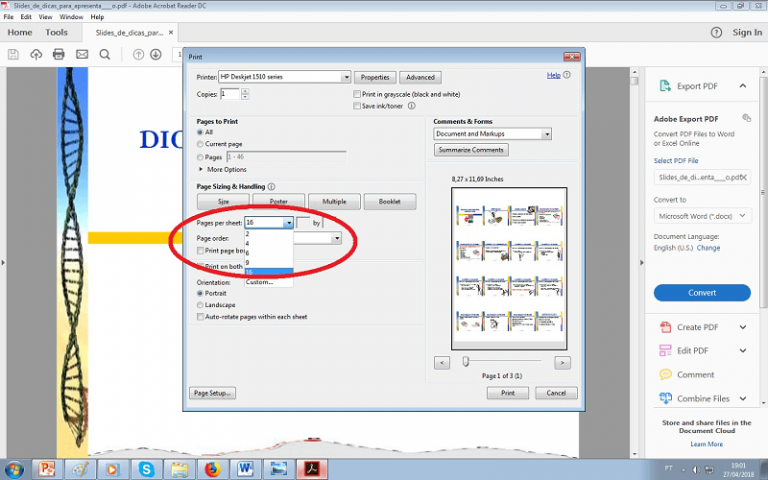Open the Window menu

point(71,17)
